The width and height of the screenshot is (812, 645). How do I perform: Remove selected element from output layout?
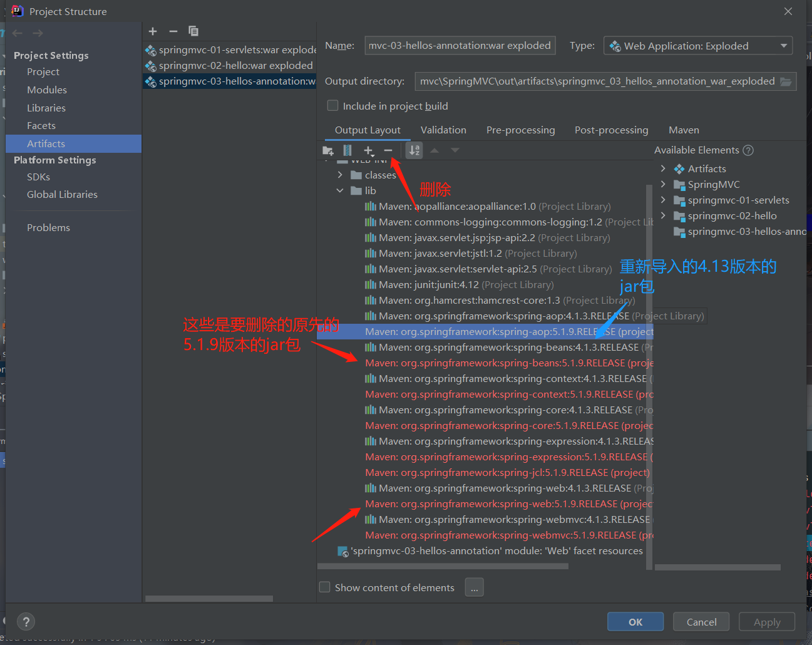388,150
